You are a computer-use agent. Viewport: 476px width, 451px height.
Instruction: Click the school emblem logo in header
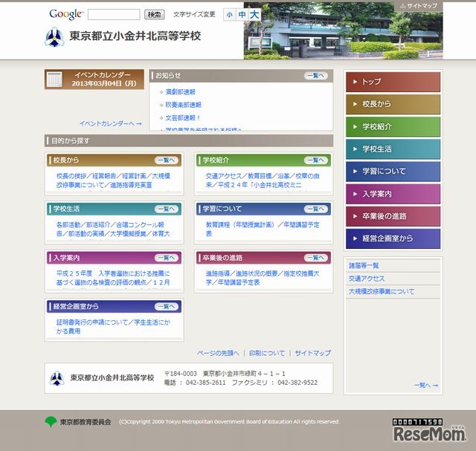point(54,37)
